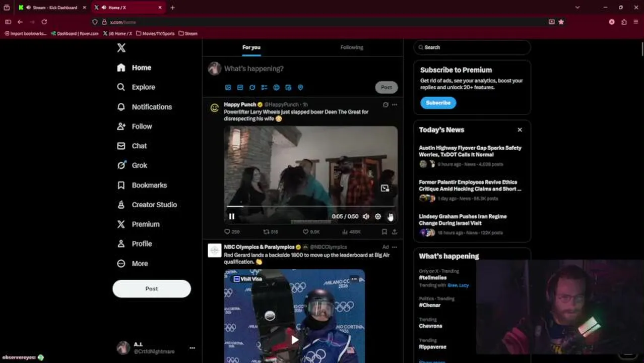Tag location icon in composer

tap(300, 87)
